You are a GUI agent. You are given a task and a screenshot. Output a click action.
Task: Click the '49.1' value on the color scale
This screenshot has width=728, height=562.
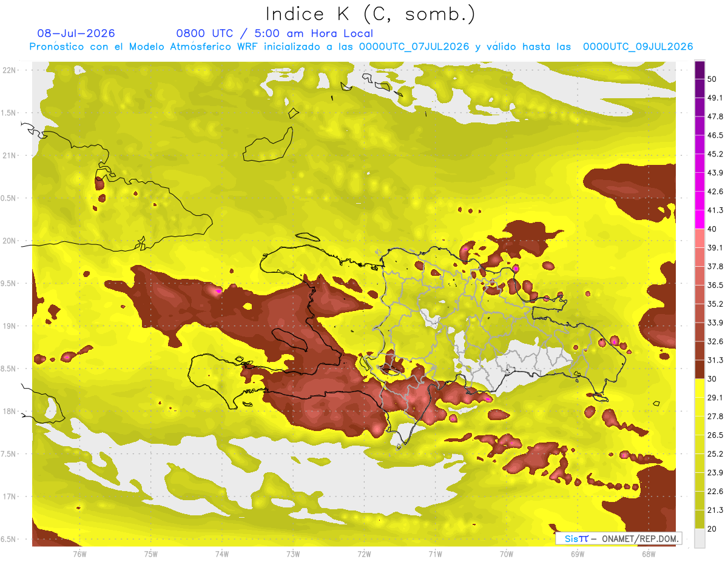click(715, 98)
